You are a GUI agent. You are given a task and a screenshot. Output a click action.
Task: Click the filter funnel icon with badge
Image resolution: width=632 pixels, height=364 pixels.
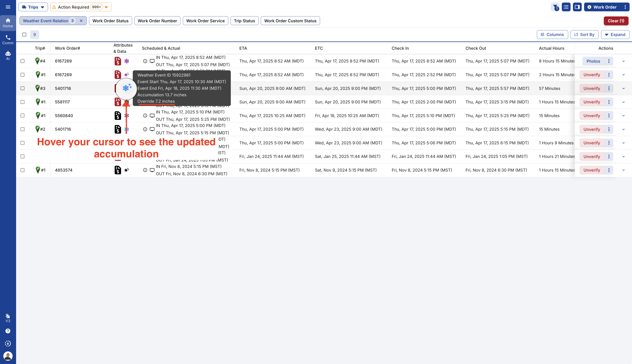555,7
